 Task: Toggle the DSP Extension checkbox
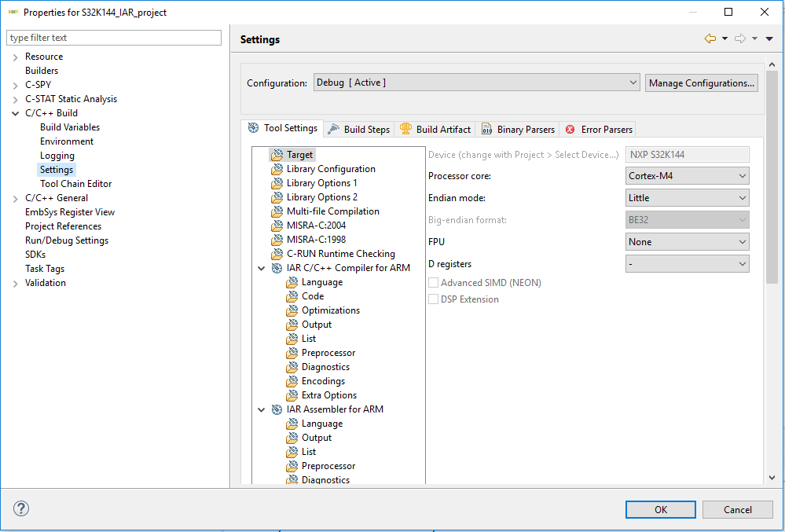433,299
